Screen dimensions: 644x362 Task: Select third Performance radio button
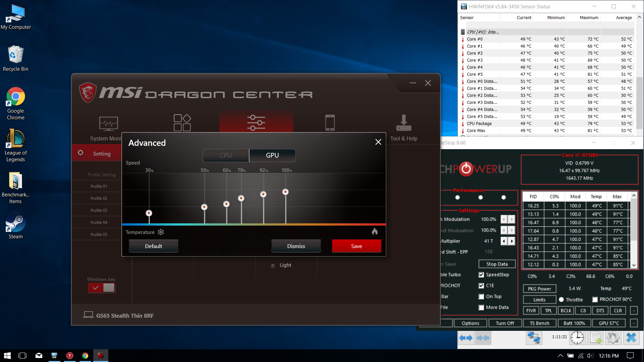pyautogui.click(x=503, y=197)
